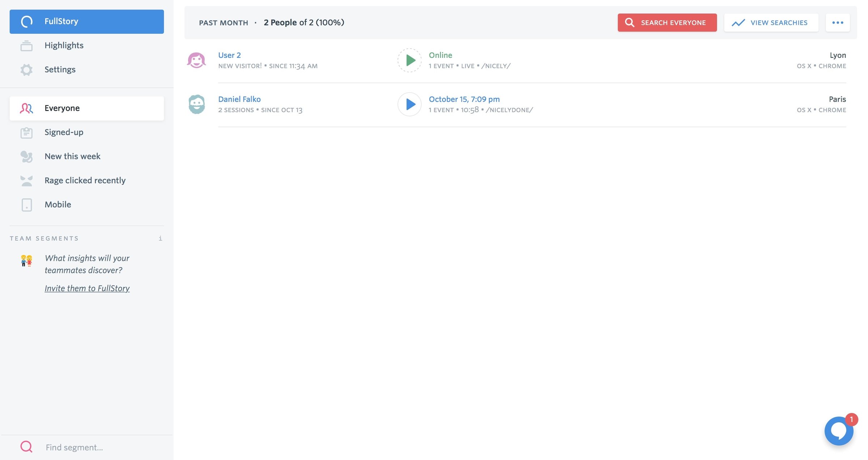
Task: Open the User 2 profile link
Action: click(x=229, y=55)
